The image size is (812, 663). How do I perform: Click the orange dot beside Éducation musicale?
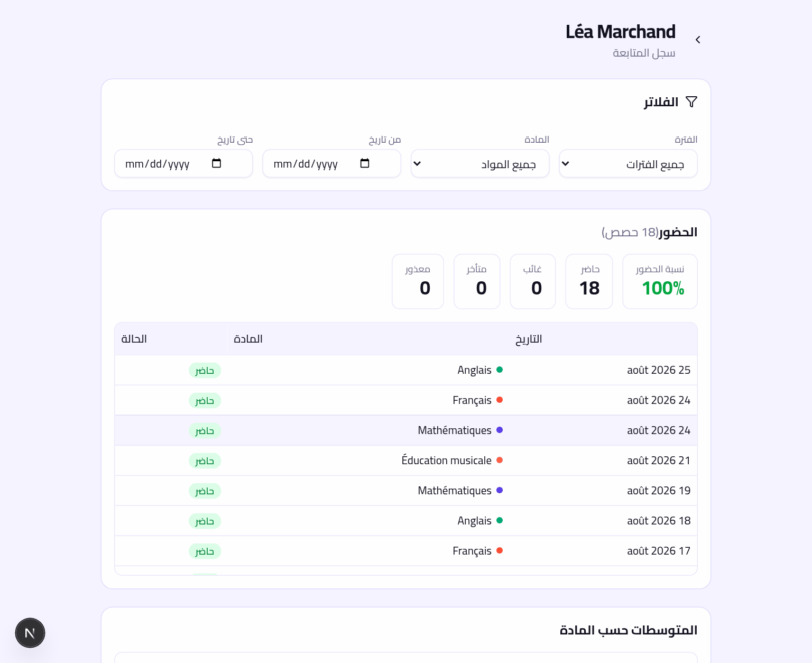[500, 460]
